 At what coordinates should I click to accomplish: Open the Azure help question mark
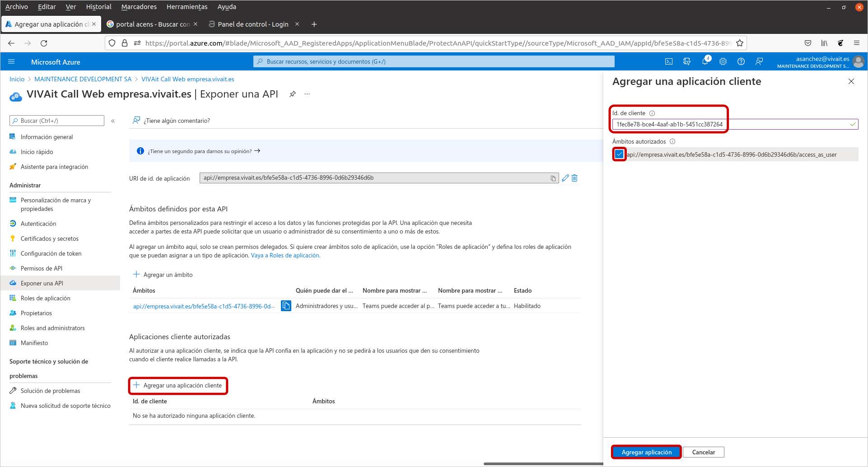[x=741, y=61]
